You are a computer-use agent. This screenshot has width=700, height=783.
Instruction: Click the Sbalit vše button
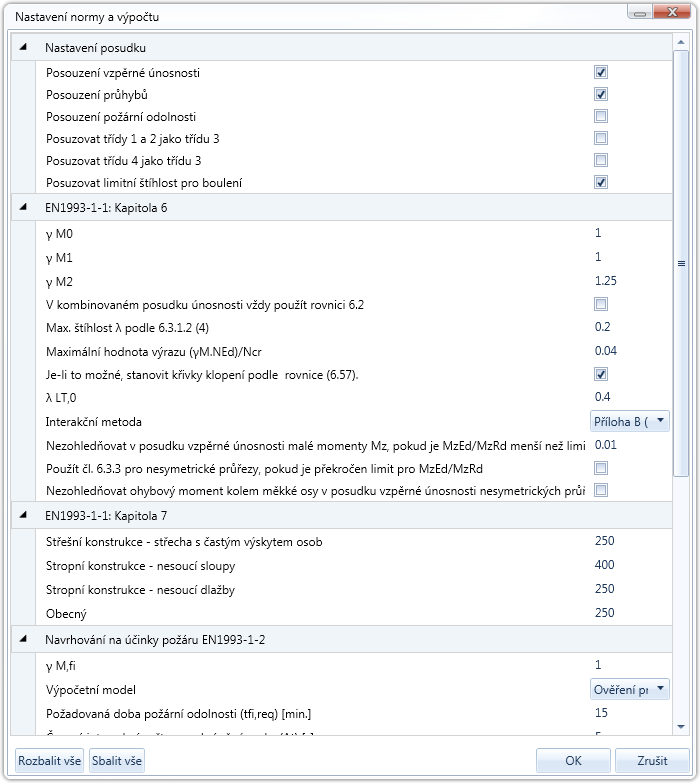click(x=117, y=761)
